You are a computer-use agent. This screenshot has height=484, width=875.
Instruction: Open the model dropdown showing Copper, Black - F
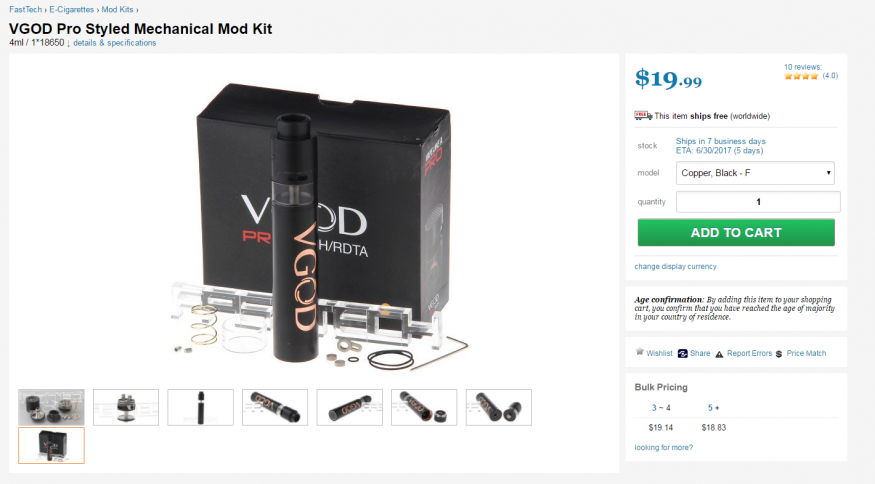tap(755, 173)
